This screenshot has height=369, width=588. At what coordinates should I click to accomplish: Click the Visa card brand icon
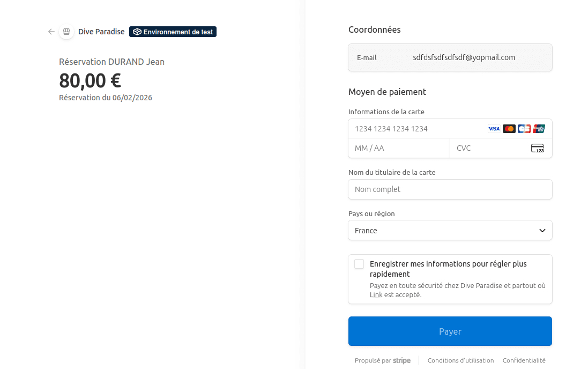pos(493,129)
